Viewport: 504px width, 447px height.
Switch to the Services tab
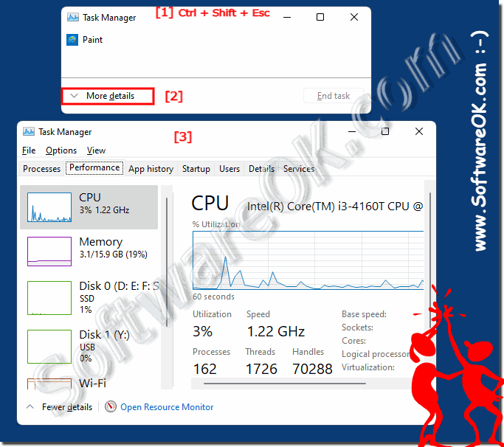(299, 169)
